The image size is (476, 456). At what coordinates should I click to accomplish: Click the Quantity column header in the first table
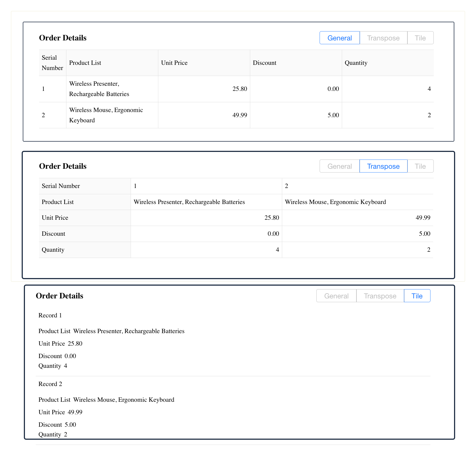click(356, 63)
